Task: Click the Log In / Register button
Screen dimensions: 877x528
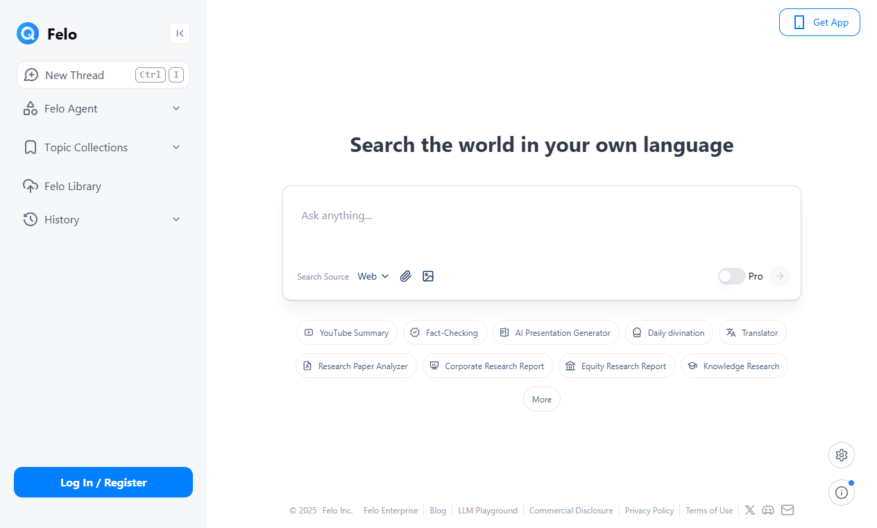Action: click(x=103, y=482)
